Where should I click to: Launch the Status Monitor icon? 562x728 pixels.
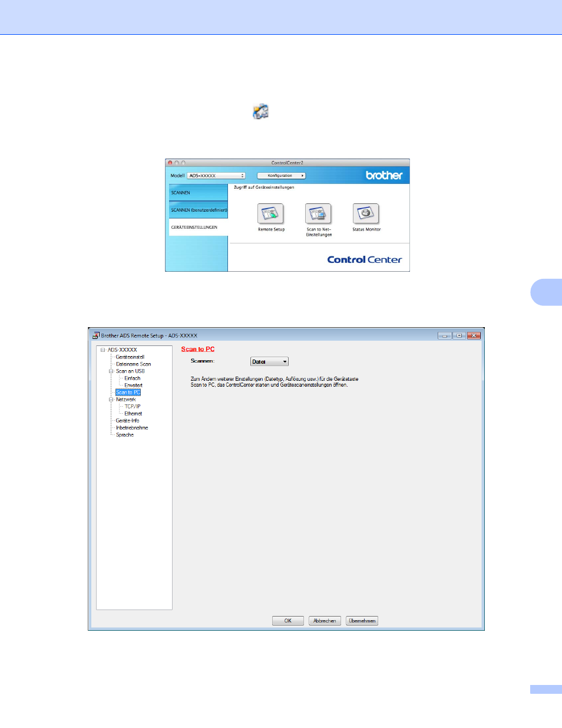tap(366, 213)
